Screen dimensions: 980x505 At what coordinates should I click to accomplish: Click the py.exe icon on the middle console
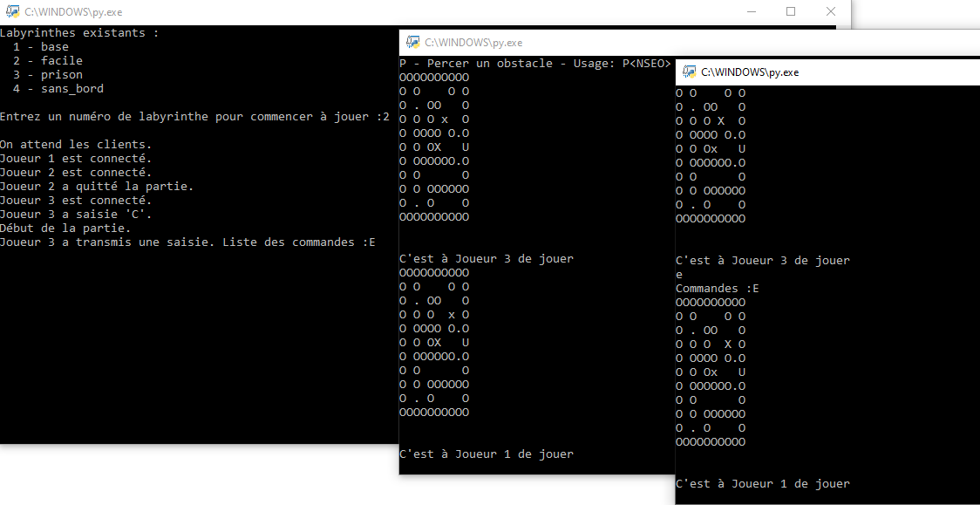(x=412, y=42)
